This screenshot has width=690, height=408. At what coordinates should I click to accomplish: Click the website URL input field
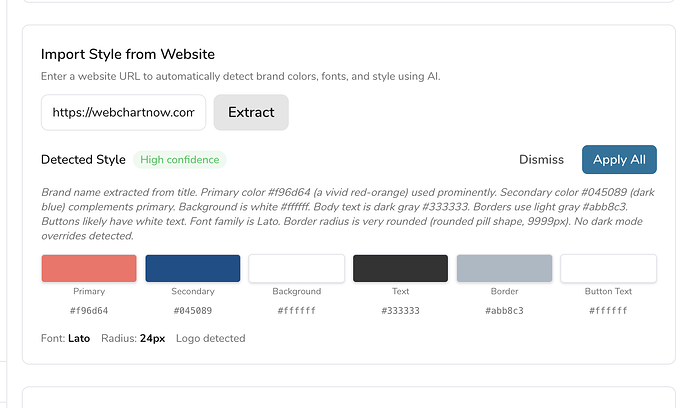point(123,113)
